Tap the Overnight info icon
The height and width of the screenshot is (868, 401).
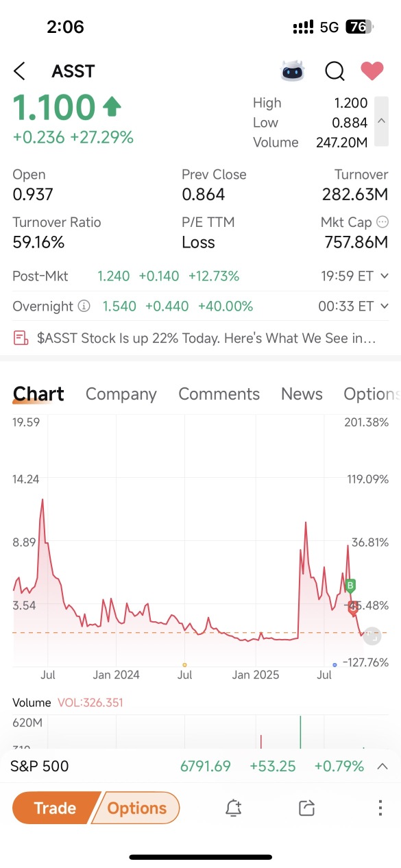pos(84,306)
